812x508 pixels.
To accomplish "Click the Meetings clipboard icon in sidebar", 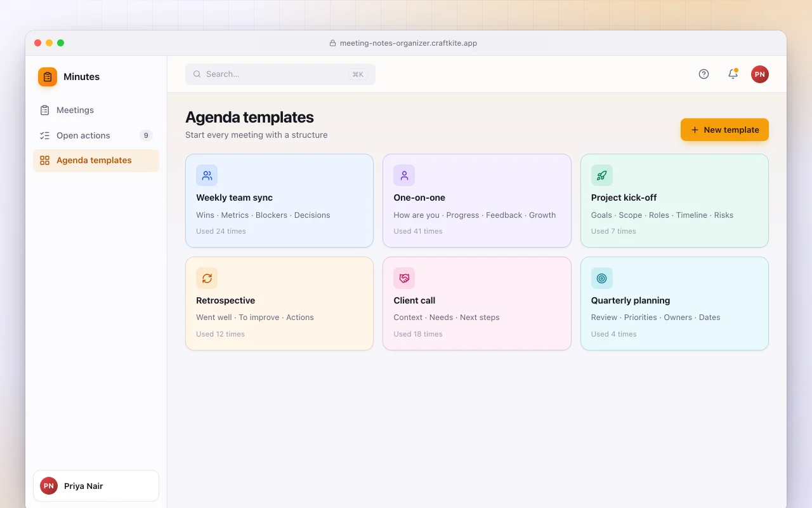I will coord(44,110).
